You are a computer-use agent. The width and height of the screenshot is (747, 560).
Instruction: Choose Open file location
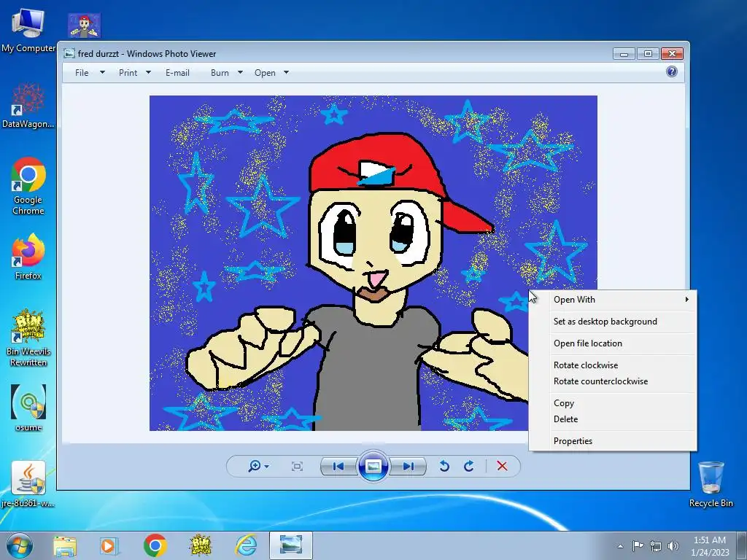pyautogui.click(x=613, y=343)
